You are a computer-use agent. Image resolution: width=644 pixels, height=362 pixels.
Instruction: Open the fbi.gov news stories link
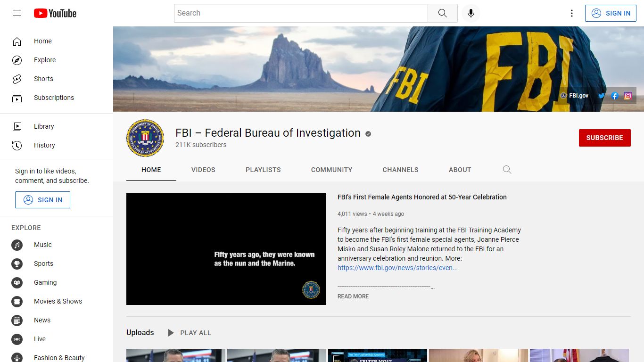tap(397, 268)
